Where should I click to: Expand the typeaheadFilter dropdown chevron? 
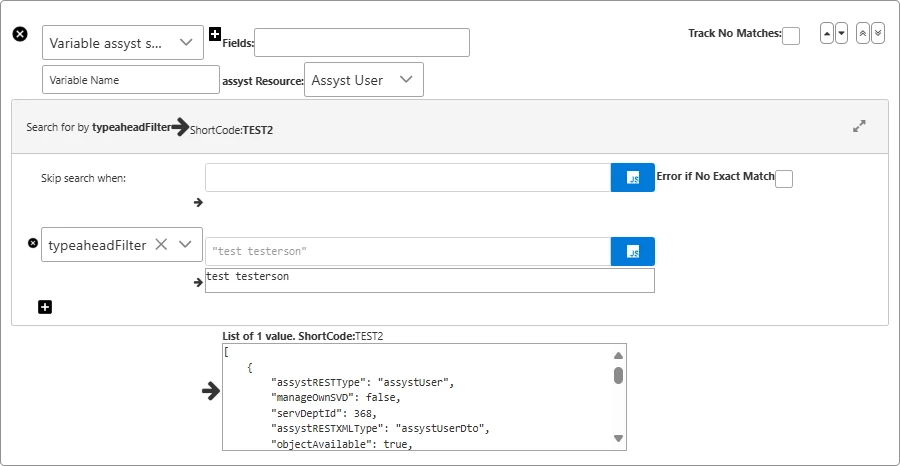(x=185, y=244)
